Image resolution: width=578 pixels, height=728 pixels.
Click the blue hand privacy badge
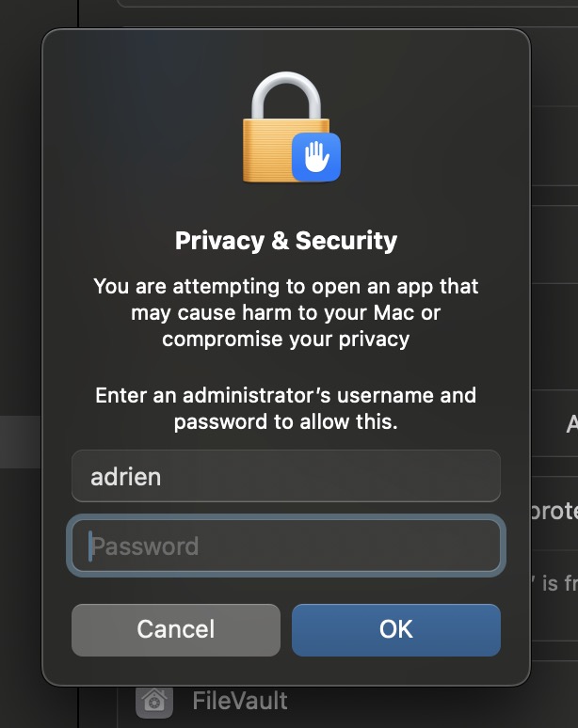tap(316, 157)
